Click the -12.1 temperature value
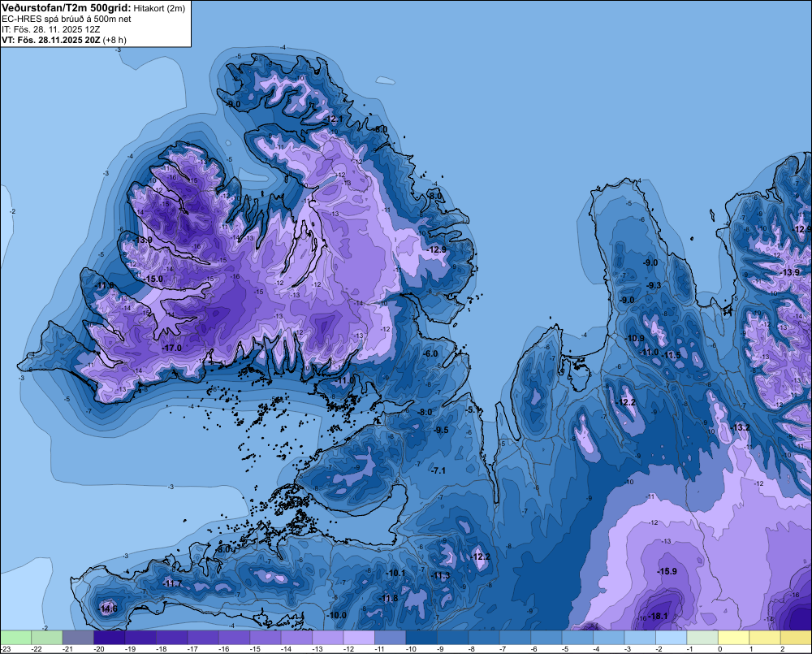 pyautogui.click(x=334, y=119)
